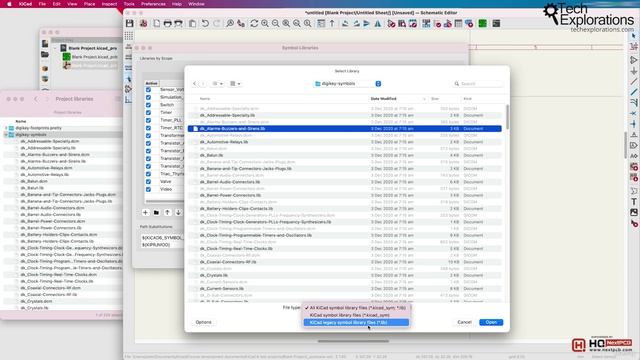Uncheck the Active checkbox for Transformer row
The width and height of the screenshot is (640, 360).
click(x=148, y=136)
